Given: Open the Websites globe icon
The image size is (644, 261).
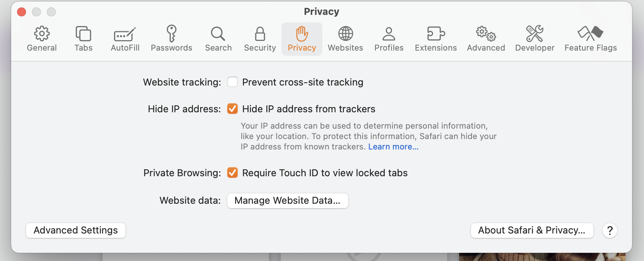Looking at the screenshot, I should pyautogui.click(x=345, y=34).
